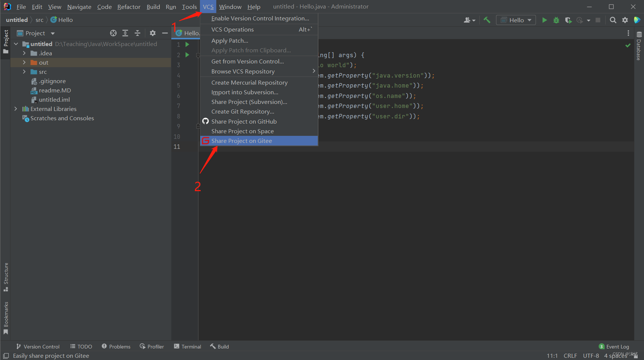The width and height of the screenshot is (644, 360).
Task: Run with coverage shield icon
Action: coord(568,20)
